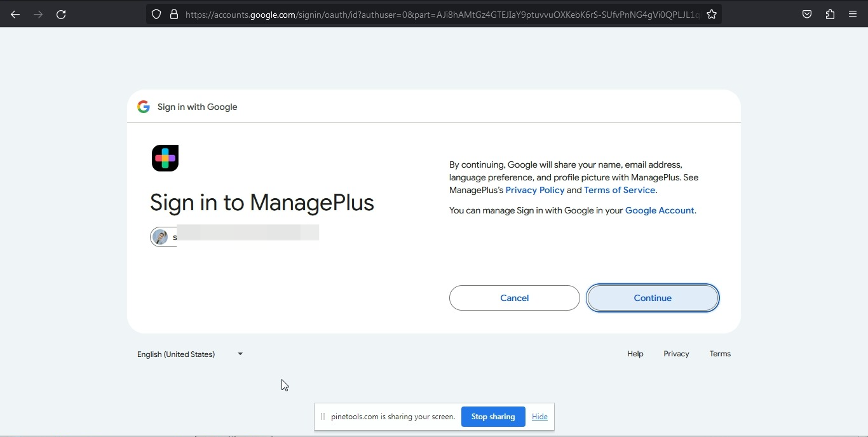Click the Google G logo

(144, 107)
